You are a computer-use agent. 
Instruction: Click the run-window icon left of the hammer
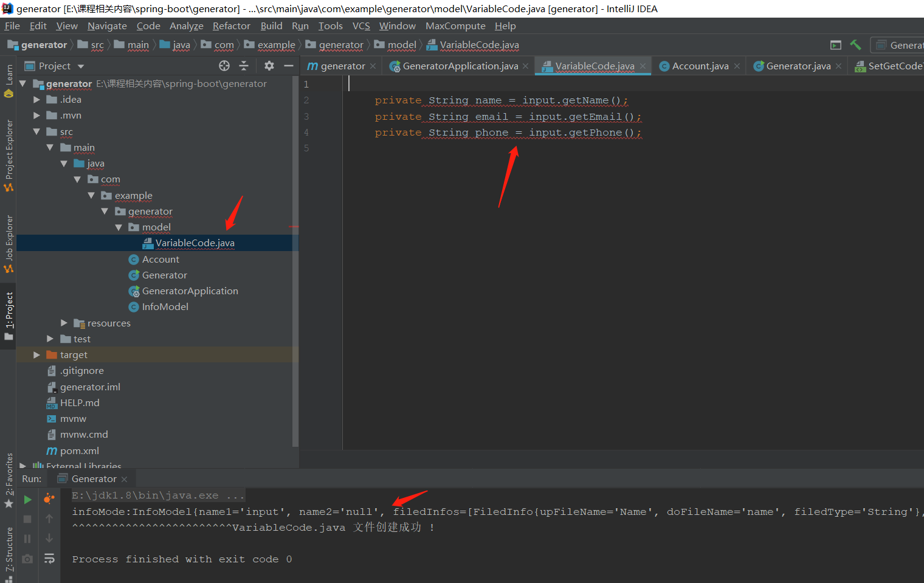(x=836, y=45)
